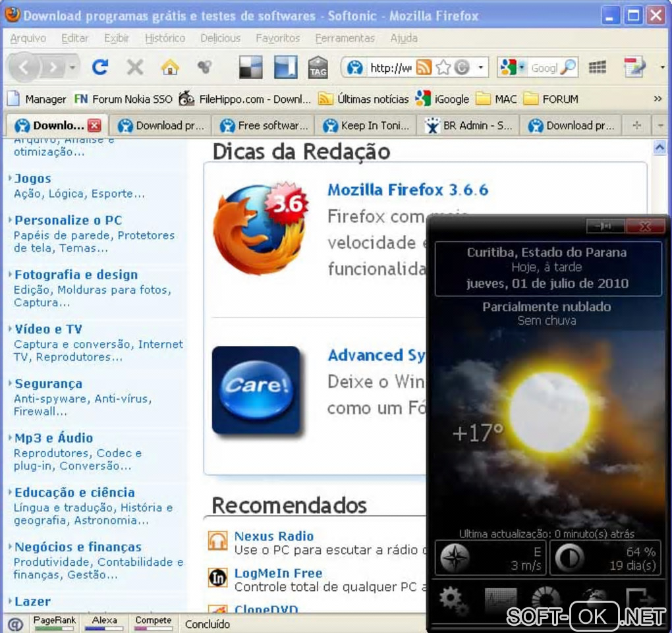
Task: Open the Ajuda menu
Action: coord(403,39)
